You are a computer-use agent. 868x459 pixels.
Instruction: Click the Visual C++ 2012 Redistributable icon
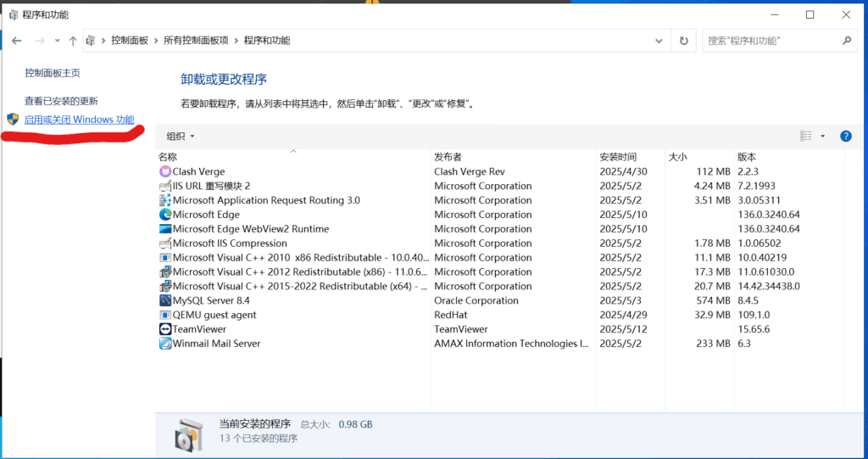click(165, 272)
